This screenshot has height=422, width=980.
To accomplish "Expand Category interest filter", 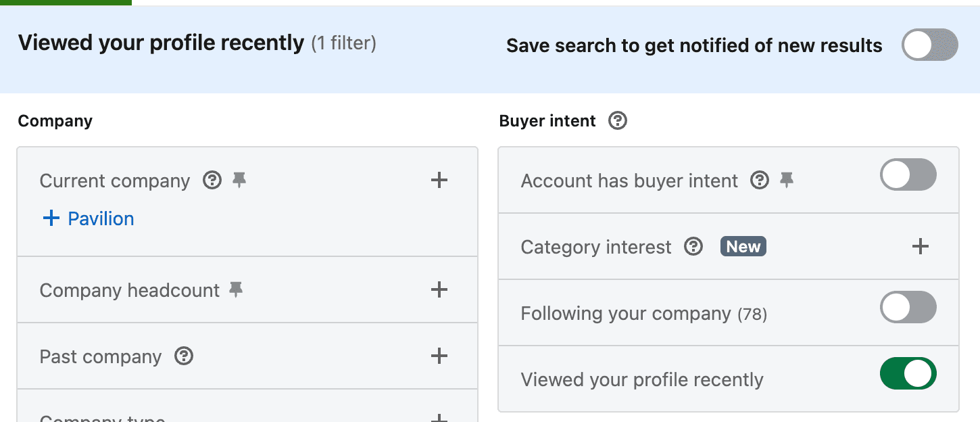I will (920, 247).
